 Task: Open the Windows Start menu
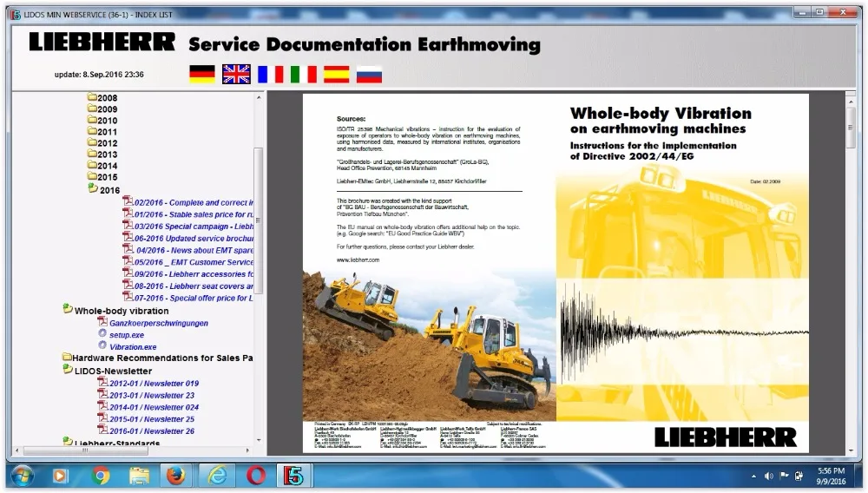click(23, 476)
